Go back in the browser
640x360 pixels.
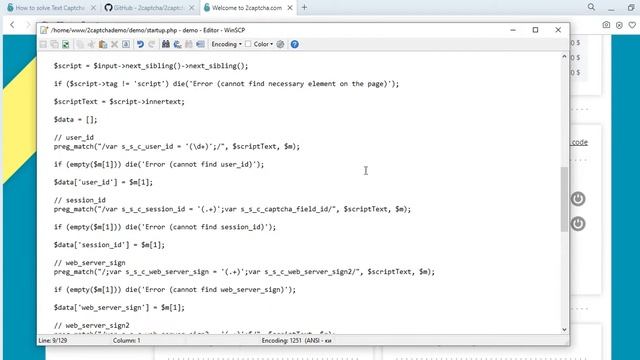(x=12, y=25)
